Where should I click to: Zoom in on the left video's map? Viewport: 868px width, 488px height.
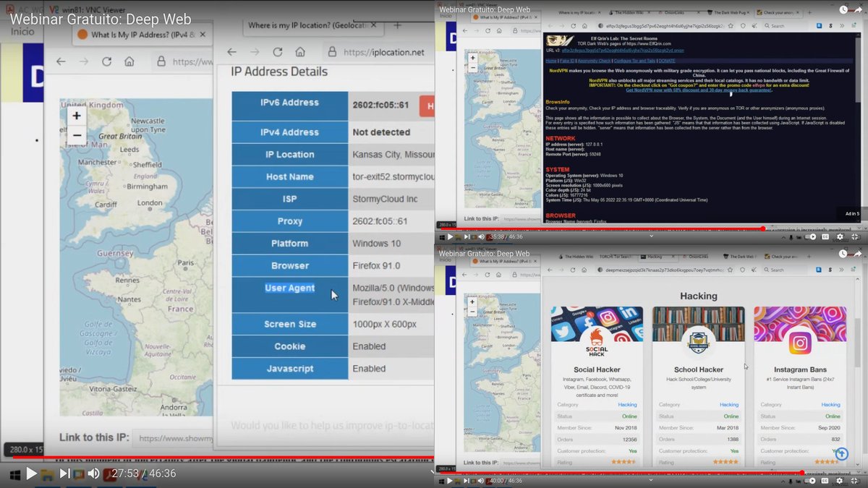pyautogui.click(x=77, y=116)
